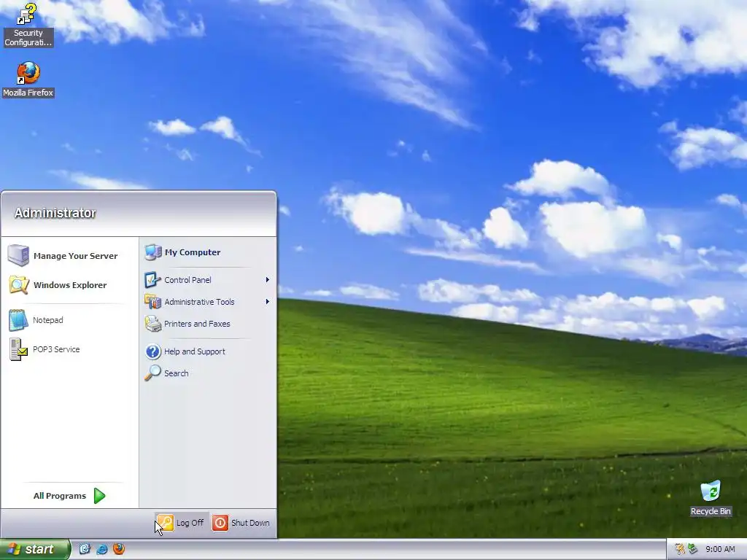Screen dimensions: 747x560
Task: Click the Printers and Faxes icon
Action: (153, 324)
